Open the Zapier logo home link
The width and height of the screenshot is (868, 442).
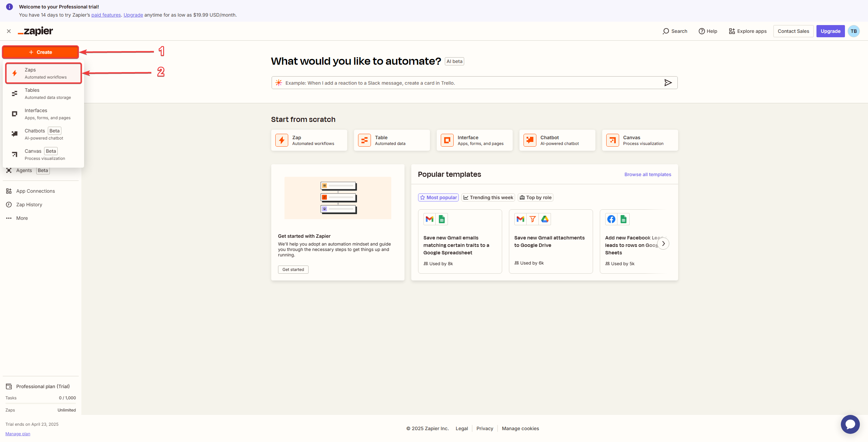coord(35,31)
